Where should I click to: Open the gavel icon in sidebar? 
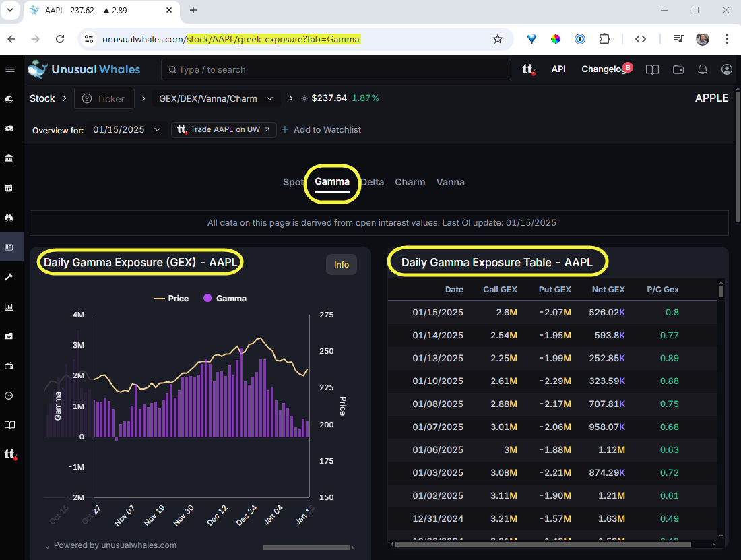[9, 277]
